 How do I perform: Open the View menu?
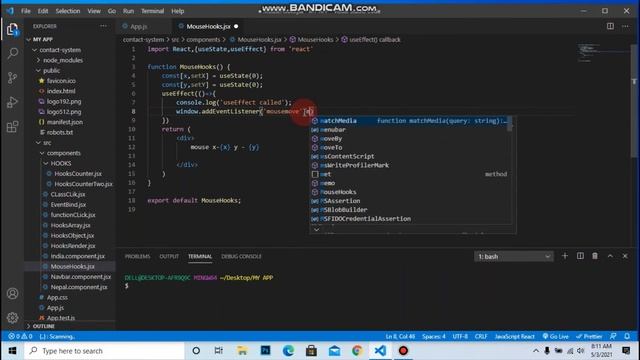(x=94, y=11)
